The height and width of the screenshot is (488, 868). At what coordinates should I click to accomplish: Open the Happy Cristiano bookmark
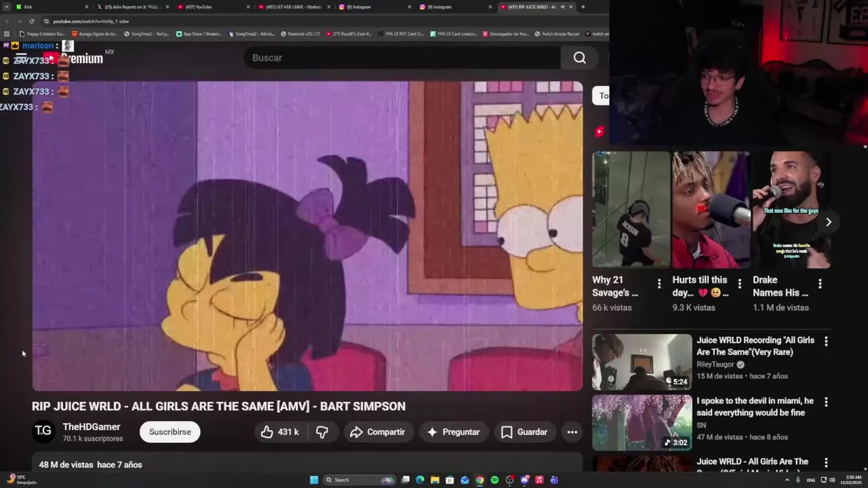pos(42,34)
